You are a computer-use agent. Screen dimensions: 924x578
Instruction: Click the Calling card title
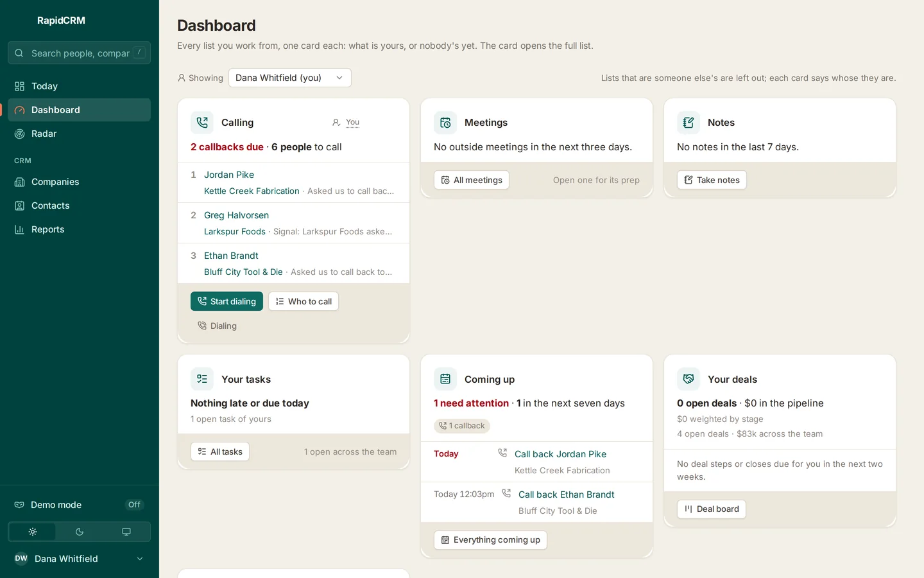(x=237, y=123)
